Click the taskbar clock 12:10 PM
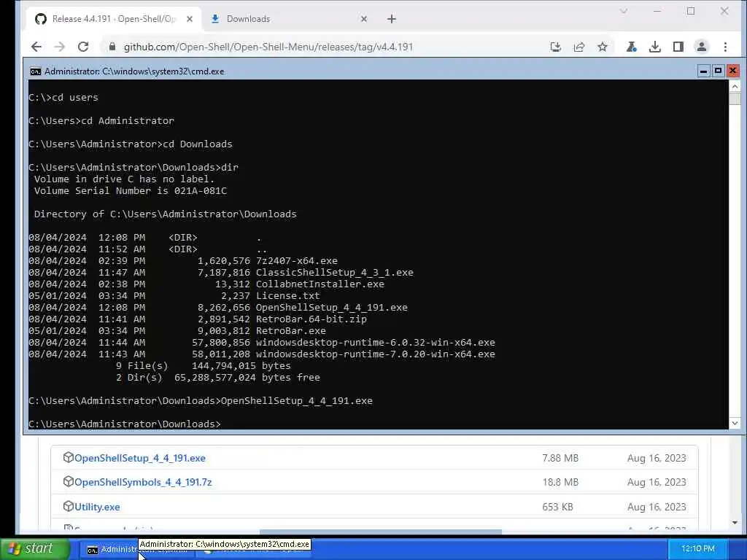747x560 pixels. (x=698, y=548)
